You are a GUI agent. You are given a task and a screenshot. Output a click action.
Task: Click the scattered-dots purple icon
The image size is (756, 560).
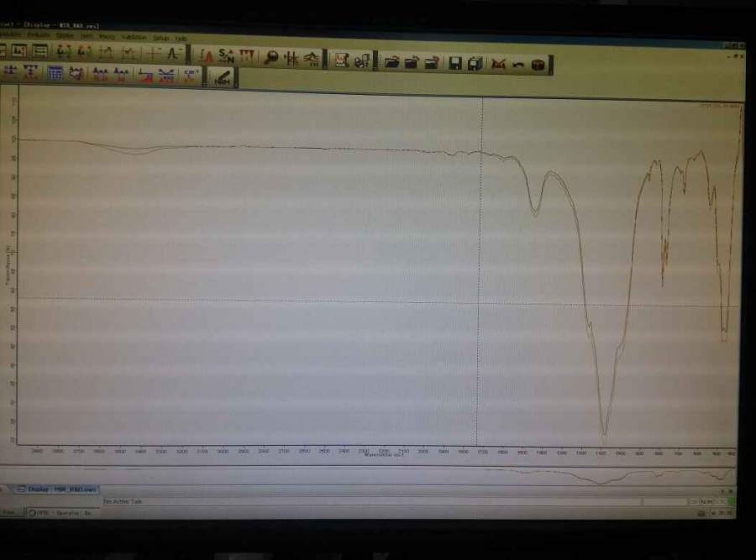click(x=76, y=73)
